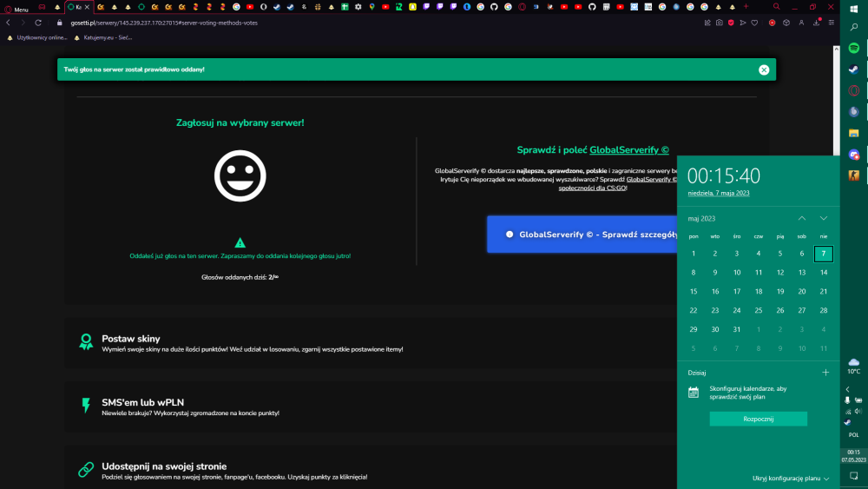The width and height of the screenshot is (868, 489).
Task: Dismiss the green vote success notification
Action: click(x=764, y=69)
